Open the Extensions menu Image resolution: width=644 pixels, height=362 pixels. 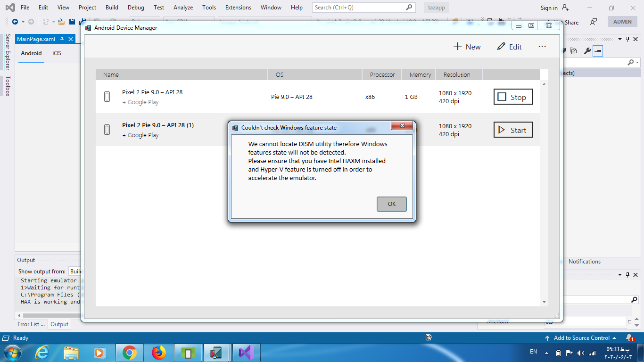238,8
